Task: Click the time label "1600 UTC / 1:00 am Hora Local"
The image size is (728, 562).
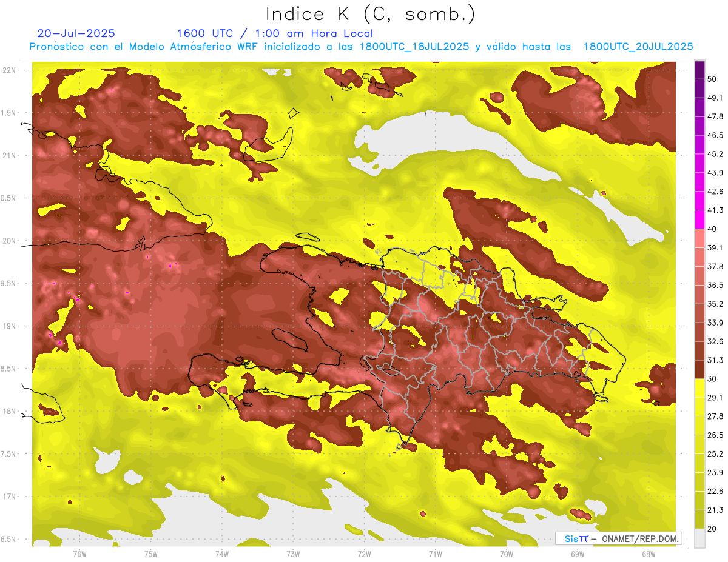Action: (275, 33)
